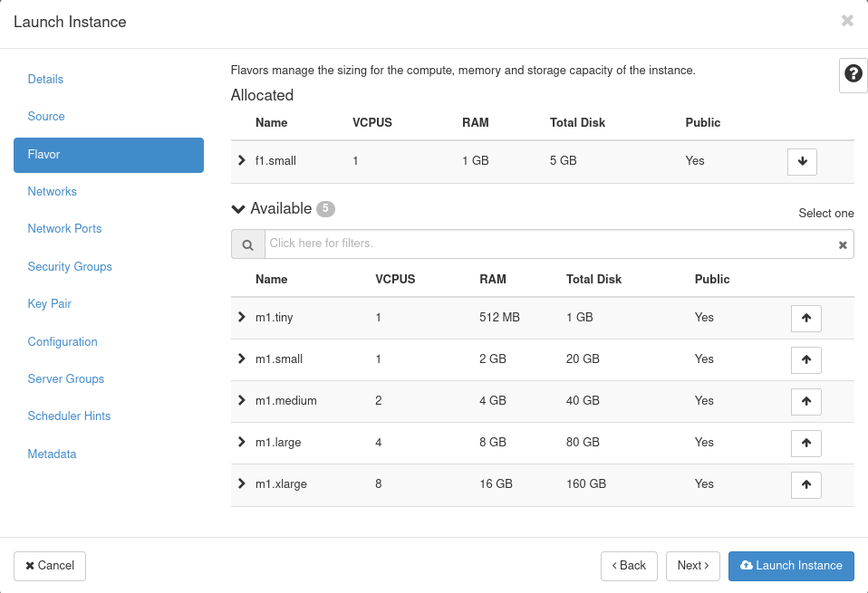Image resolution: width=868 pixels, height=593 pixels.
Task: Go to the Metadata step
Action: 52,454
